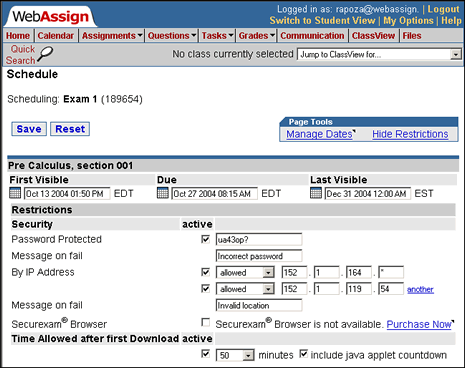The width and height of the screenshot is (465, 368).
Task: Open the Help link
Action: coord(451,21)
